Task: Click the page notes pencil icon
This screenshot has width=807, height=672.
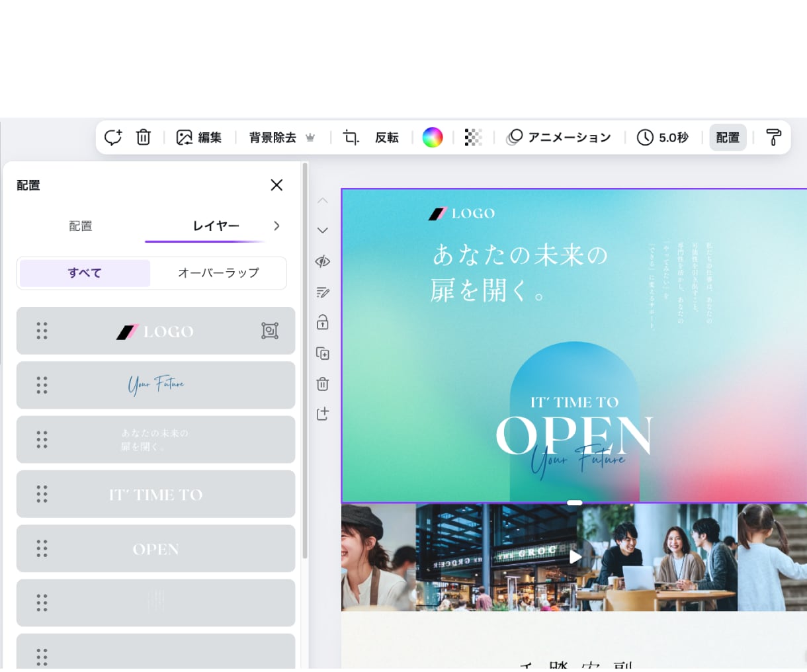Action: point(323,292)
